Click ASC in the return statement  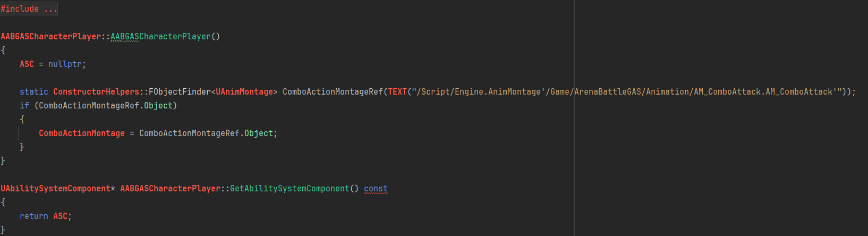tap(60, 216)
